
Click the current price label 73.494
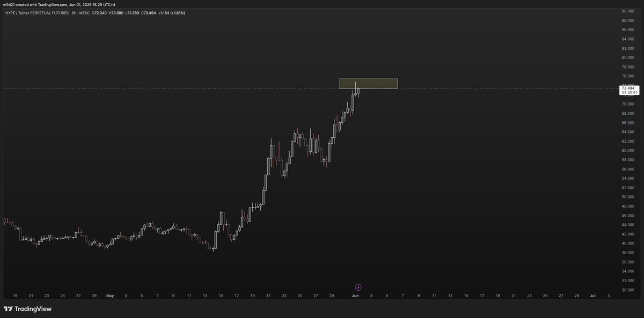pos(628,87)
